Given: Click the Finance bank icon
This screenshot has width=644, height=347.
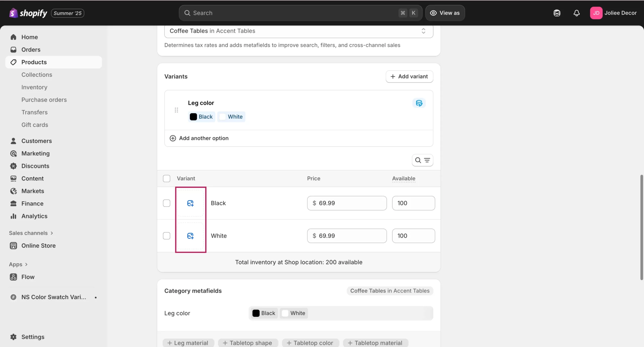Looking at the screenshot, I should pyautogui.click(x=13, y=204).
